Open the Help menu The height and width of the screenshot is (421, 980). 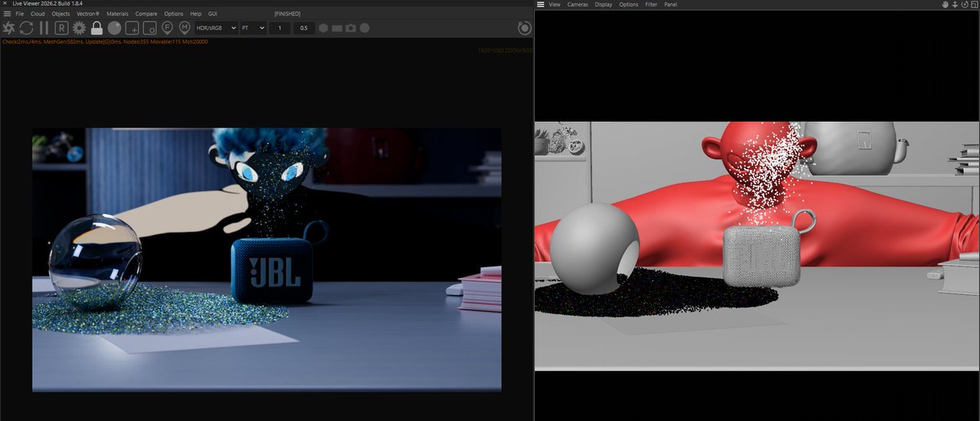195,14
